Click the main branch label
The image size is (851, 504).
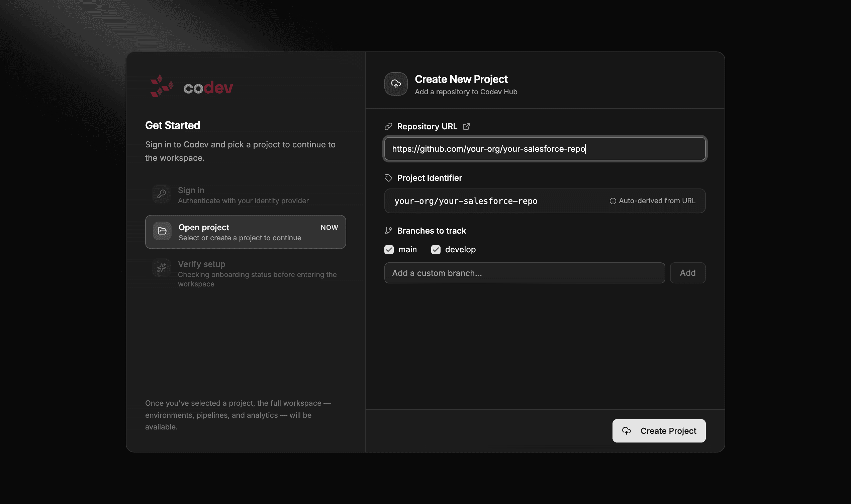pos(407,250)
